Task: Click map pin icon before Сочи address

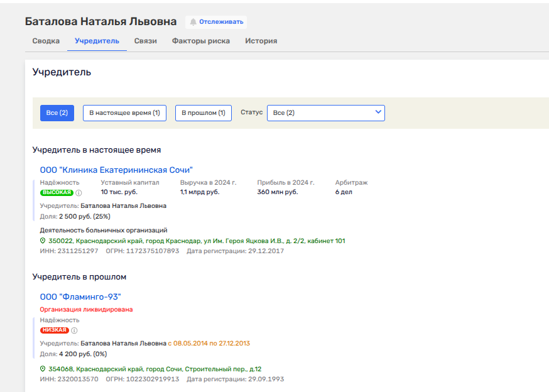Action: pos(43,369)
